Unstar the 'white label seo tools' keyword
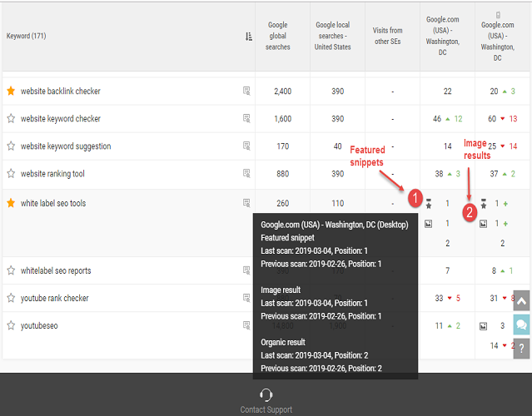 point(11,203)
